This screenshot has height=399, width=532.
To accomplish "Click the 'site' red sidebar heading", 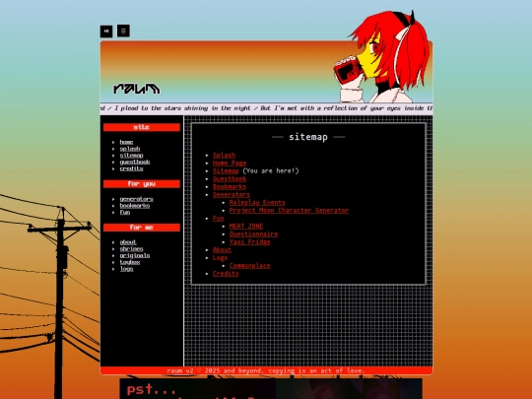I will tap(142, 127).
